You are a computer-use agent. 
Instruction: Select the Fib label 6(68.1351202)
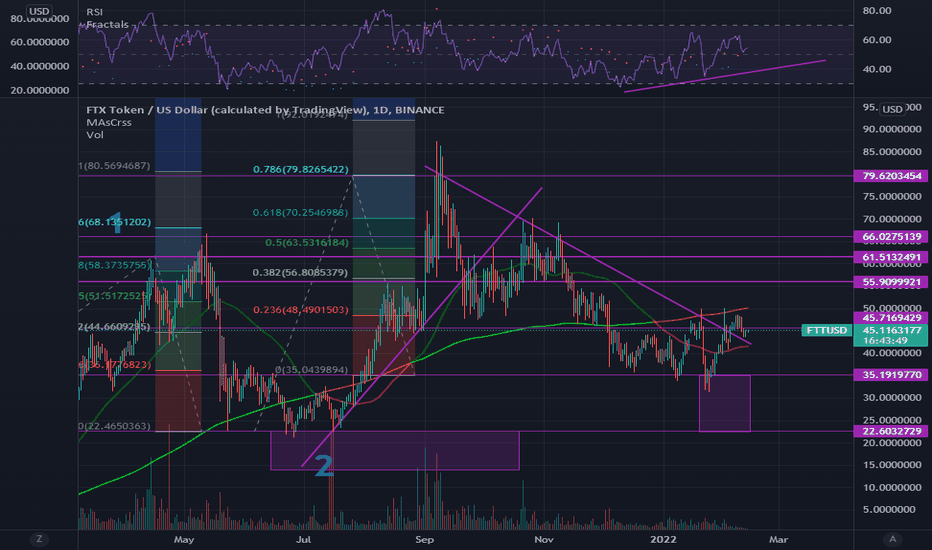pyautogui.click(x=114, y=222)
